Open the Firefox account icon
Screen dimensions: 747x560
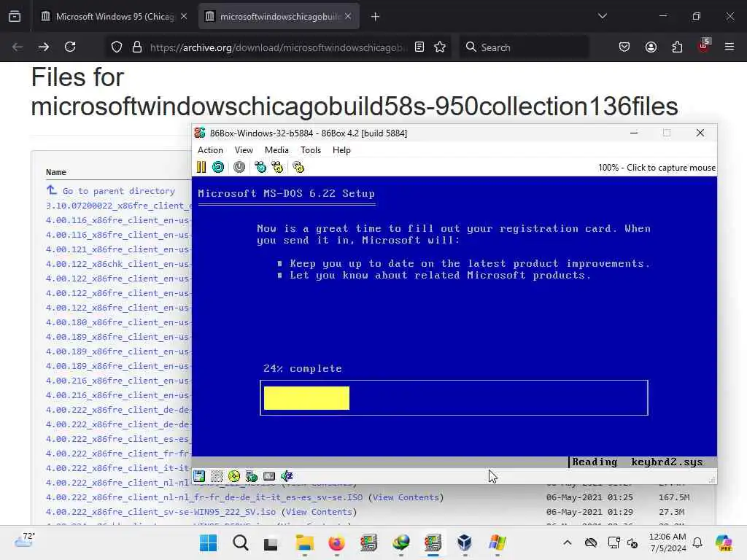651,47
